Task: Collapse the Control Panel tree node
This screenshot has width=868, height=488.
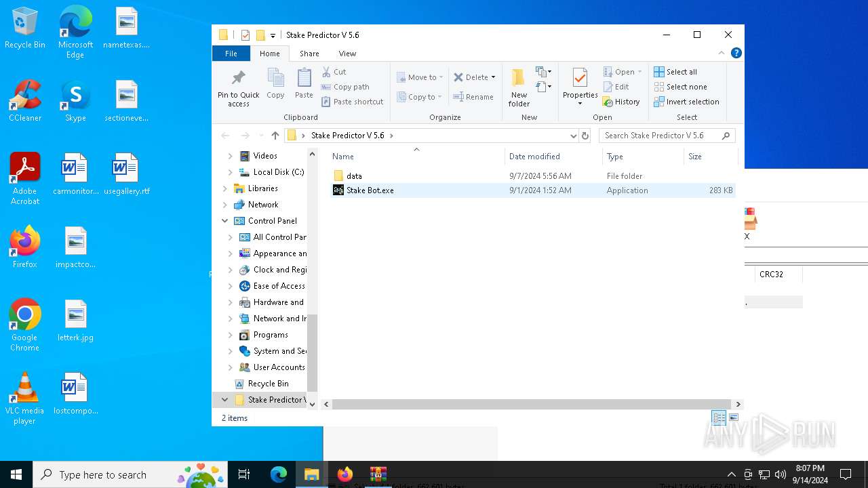Action: (x=225, y=221)
